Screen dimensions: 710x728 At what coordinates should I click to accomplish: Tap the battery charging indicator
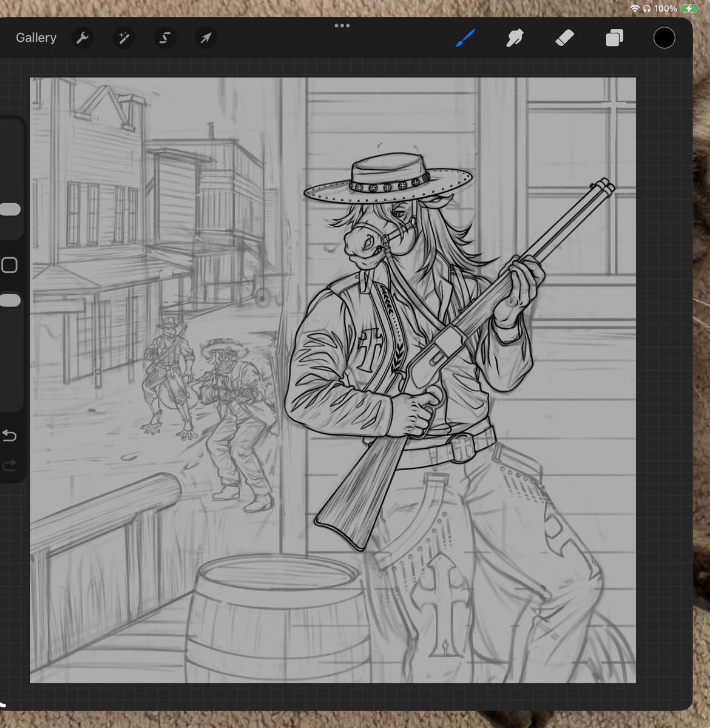coord(689,8)
